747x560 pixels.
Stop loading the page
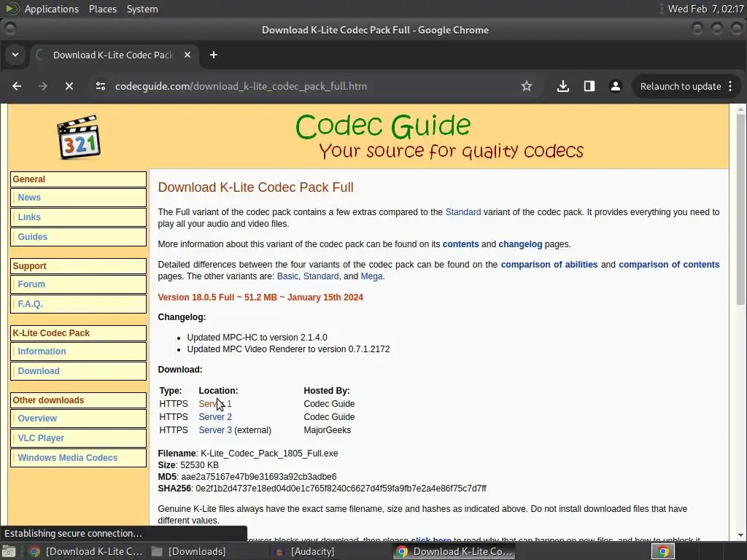point(69,86)
